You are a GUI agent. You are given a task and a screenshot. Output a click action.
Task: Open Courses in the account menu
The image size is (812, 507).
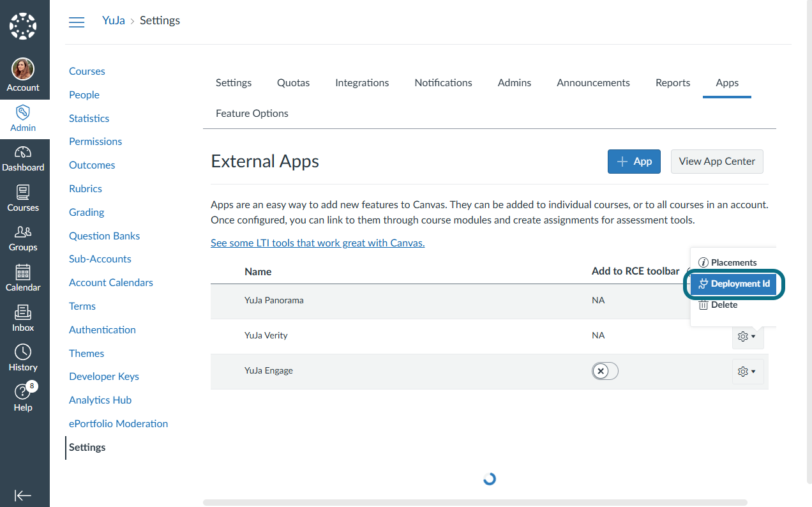pos(87,71)
